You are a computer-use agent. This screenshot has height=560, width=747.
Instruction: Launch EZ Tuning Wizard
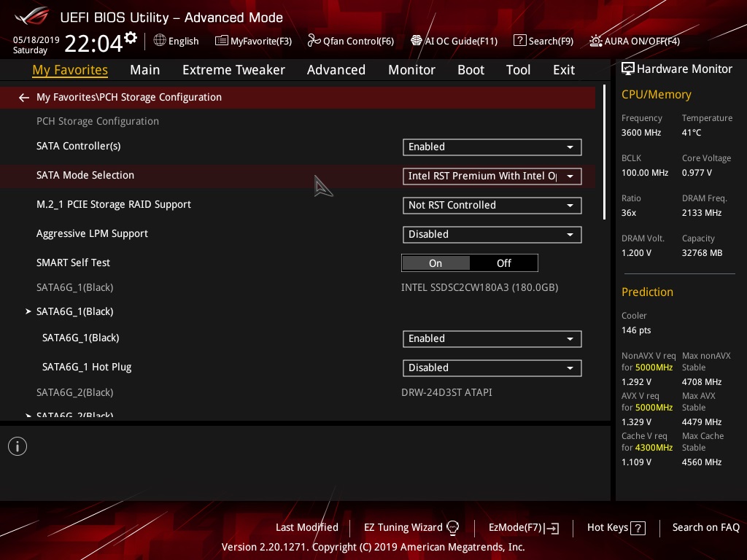[x=403, y=527]
